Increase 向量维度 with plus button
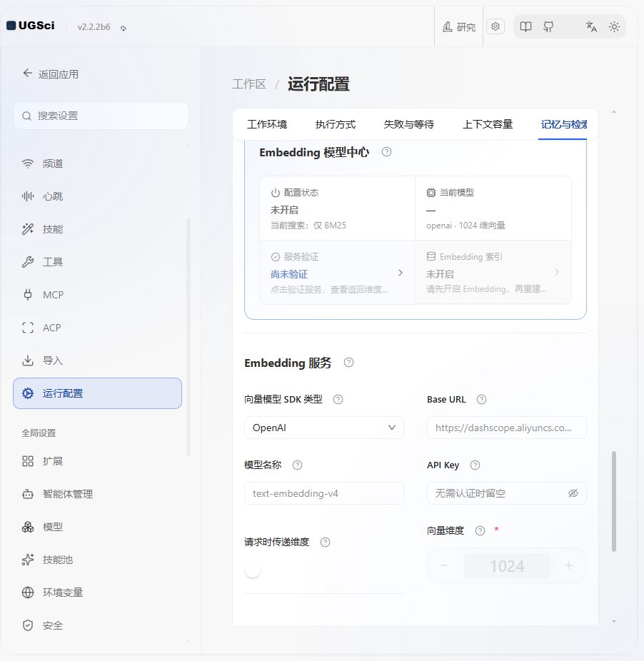 point(569,565)
